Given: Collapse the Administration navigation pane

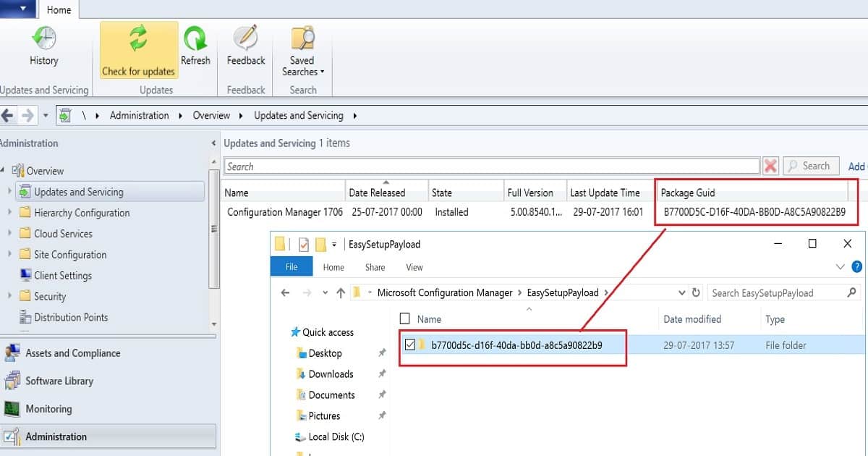Looking at the screenshot, I should (x=213, y=143).
